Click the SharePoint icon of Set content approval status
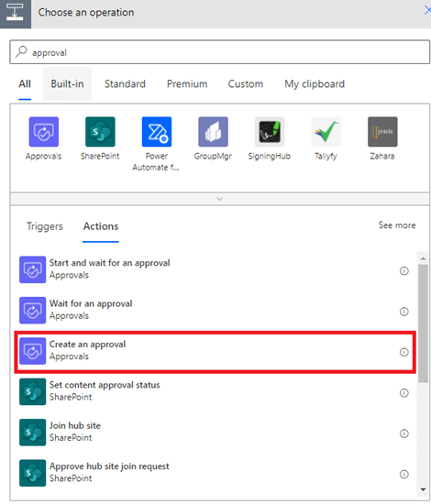431x504 pixels. (x=32, y=391)
